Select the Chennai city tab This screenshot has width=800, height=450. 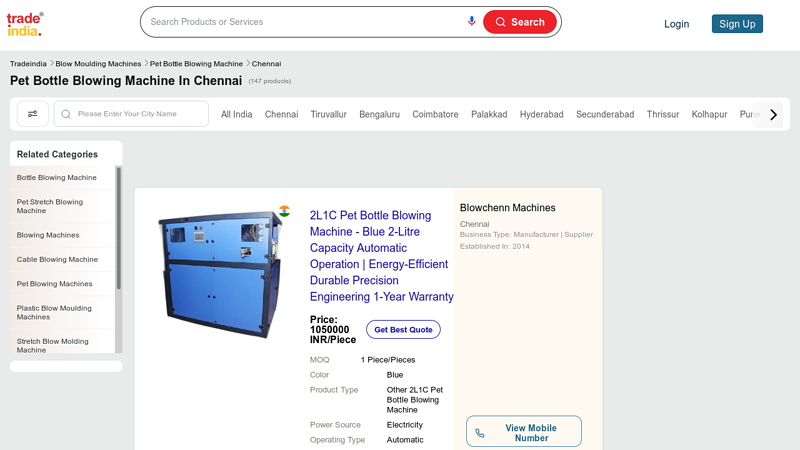281,114
